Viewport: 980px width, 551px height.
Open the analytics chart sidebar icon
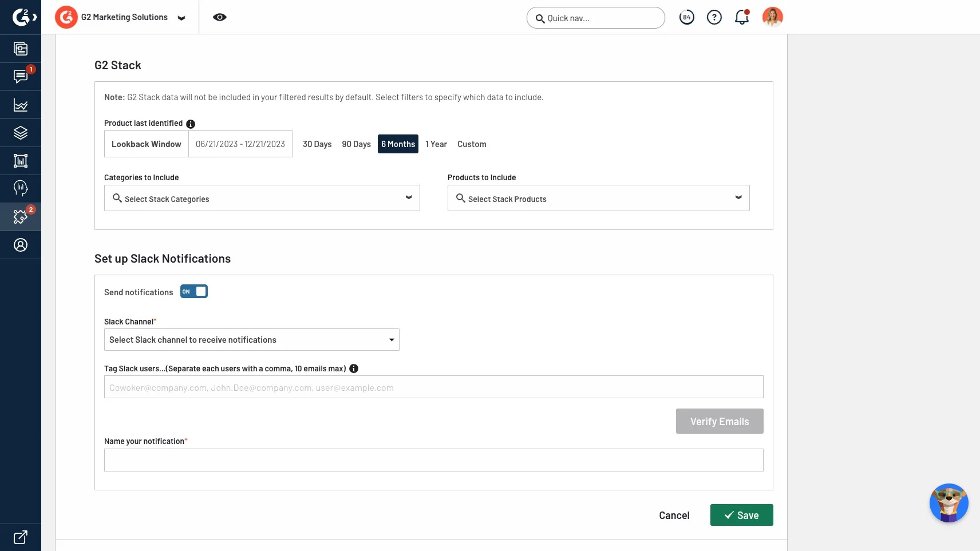point(21,105)
